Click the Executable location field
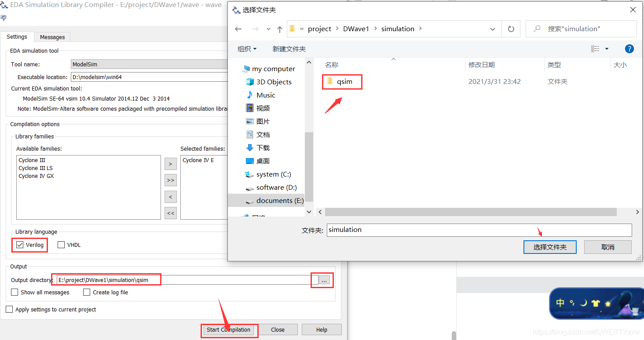Viewport: 644px width, 340px height. coord(150,77)
